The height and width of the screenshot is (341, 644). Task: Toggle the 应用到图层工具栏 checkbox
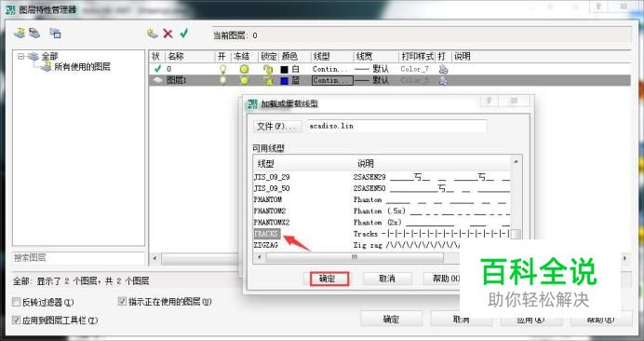pos(17,320)
